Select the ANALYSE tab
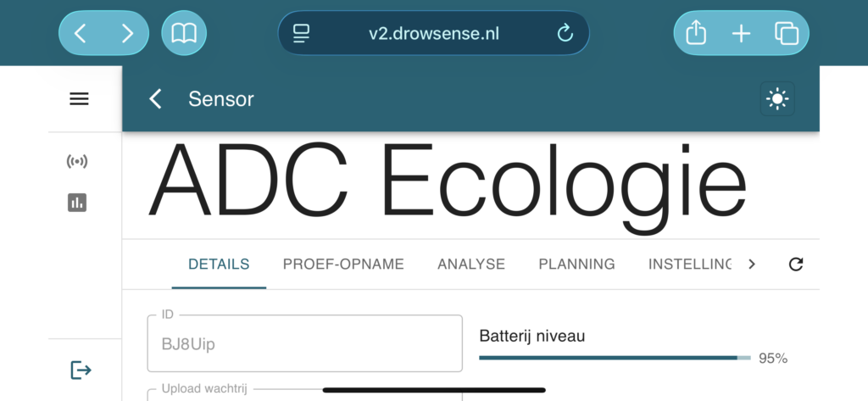This screenshot has height=401, width=868. pyautogui.click(x=471, y=265)
